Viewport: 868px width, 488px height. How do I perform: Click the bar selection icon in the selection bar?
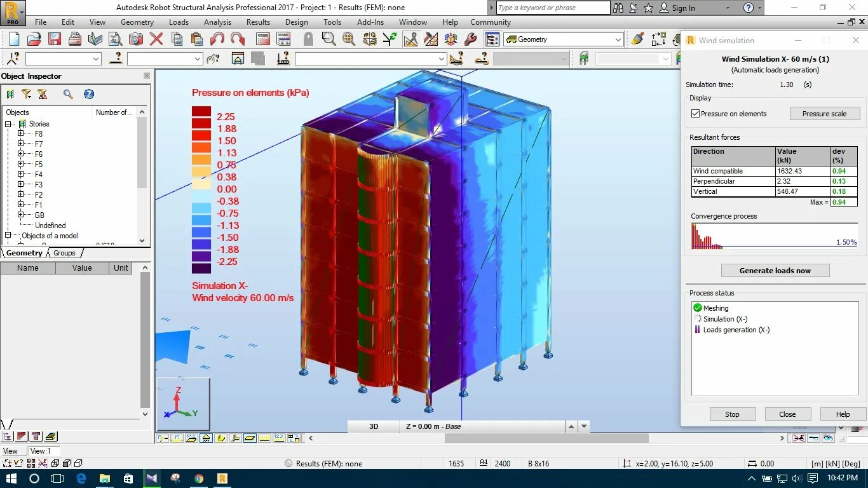pyautogui.click(x=116, y=58)
